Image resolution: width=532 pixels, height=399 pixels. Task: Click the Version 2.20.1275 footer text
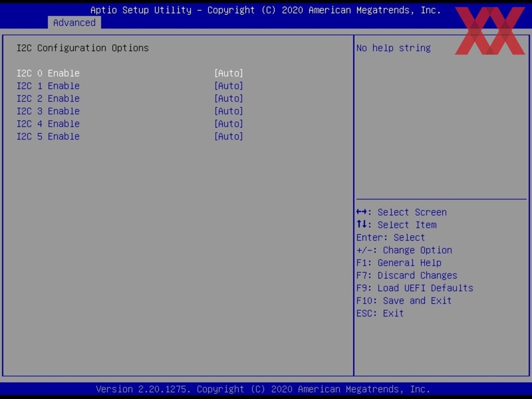pyautogui.click(x=263, y=389)
